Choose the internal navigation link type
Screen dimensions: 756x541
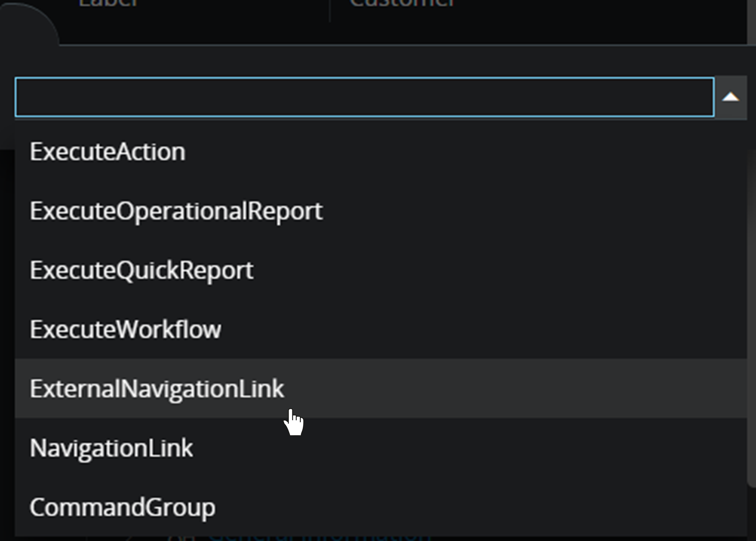111,448
